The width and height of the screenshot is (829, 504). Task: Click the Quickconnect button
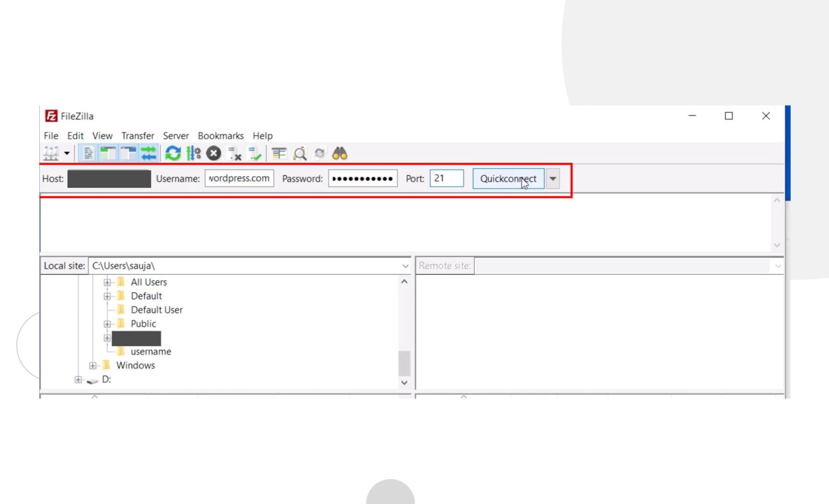pyautogui.click(x=508, y=178)
